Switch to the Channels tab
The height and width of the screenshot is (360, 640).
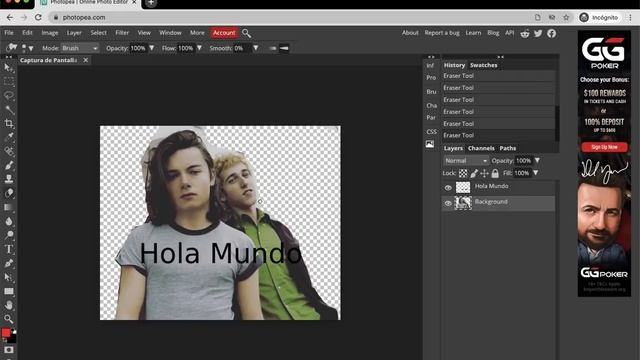pos(481,148)
